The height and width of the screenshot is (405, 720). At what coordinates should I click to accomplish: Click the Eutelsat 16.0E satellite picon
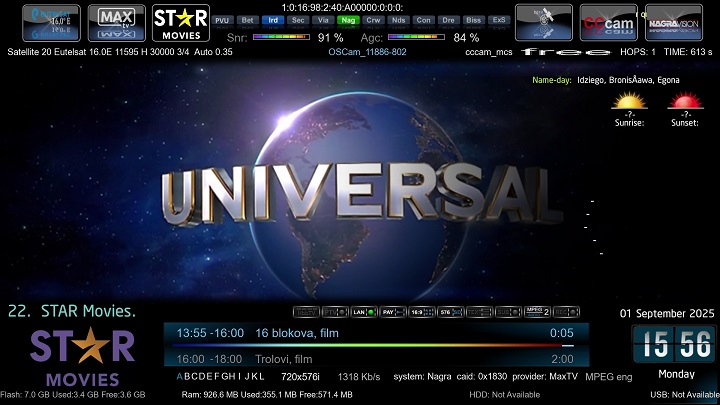click(x=51, y=23)
